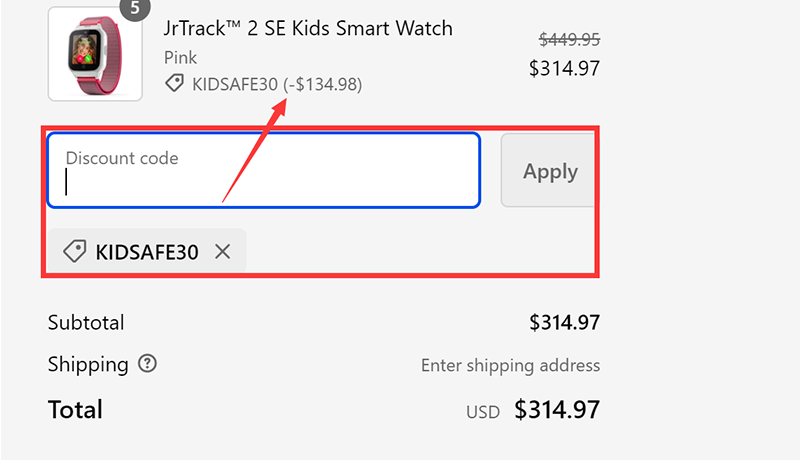Click the shipping help question mark icon
This screenshot has height=460, width=800.
coord(148,364)
